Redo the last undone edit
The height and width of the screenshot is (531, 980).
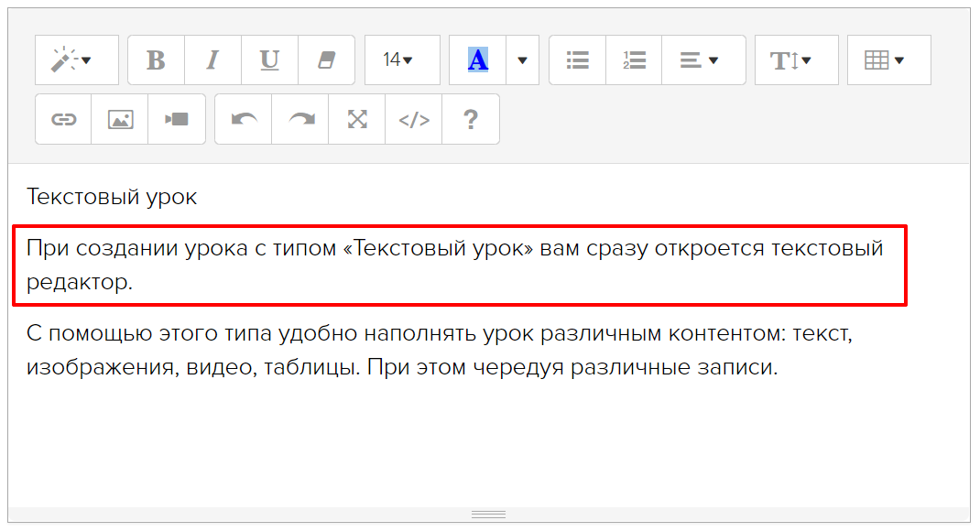click(x=300, y=119)
